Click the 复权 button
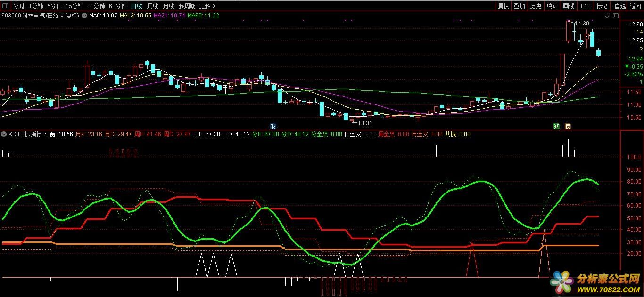This screenshot has width=644, height=297. tap(504, 6)
